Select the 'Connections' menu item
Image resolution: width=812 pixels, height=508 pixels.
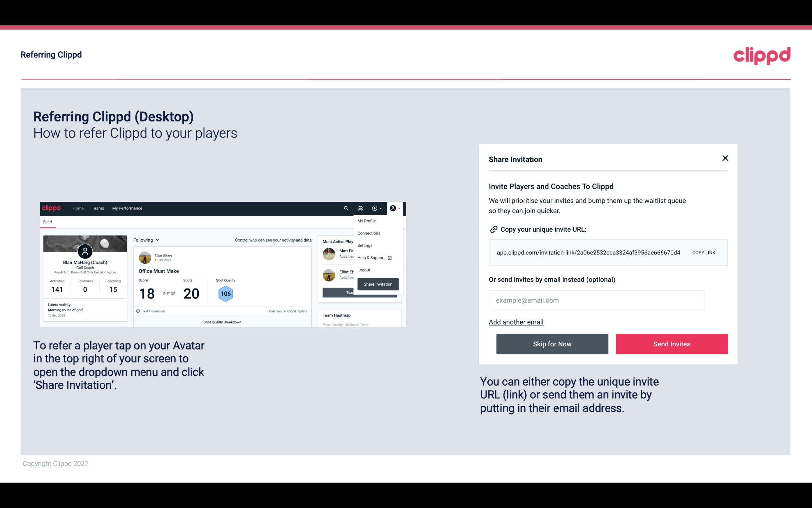(x=369, y=233)
